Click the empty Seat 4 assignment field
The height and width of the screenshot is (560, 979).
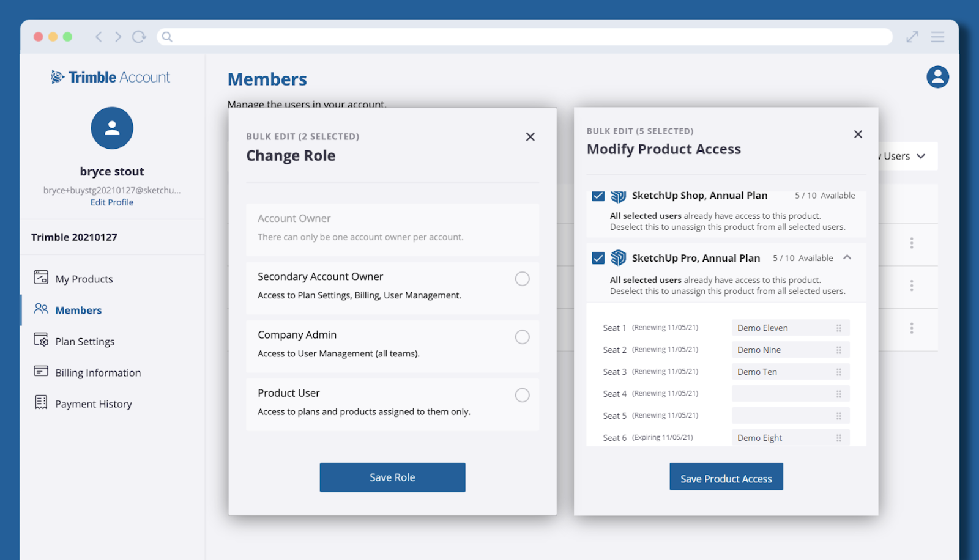point(791,394)
